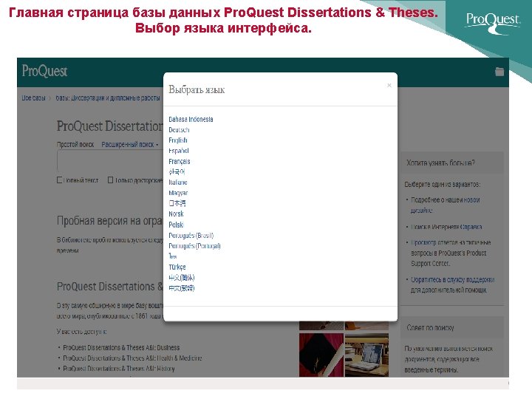Open the folder icon in ProQuest header
Viewport: 532px width, 399px height.
(499, 72)
